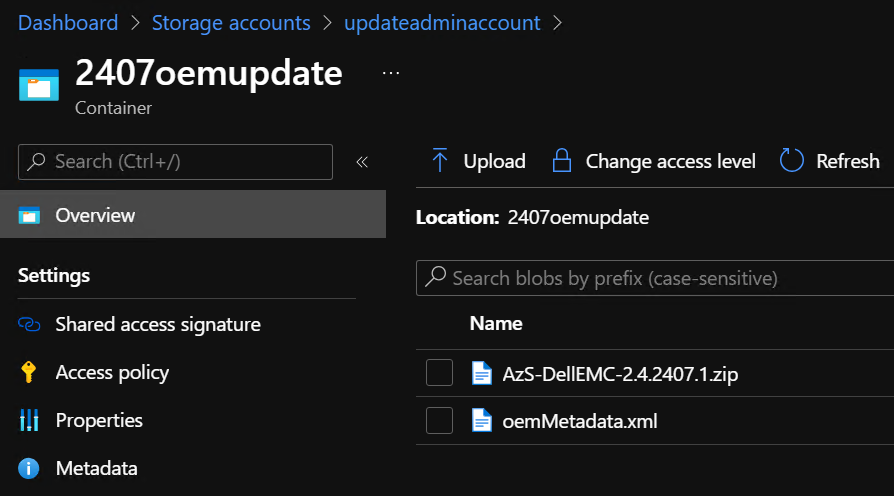Collapse the sidebar with double chevron
Screen dimensions: 894x496
362,162
